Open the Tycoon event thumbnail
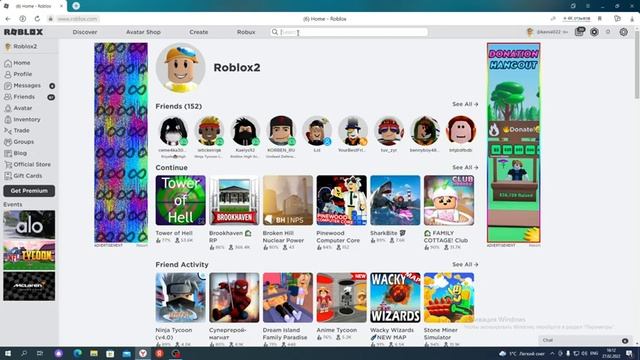The width and height of the screenshot is (640, 360). (x=29, y=256)
